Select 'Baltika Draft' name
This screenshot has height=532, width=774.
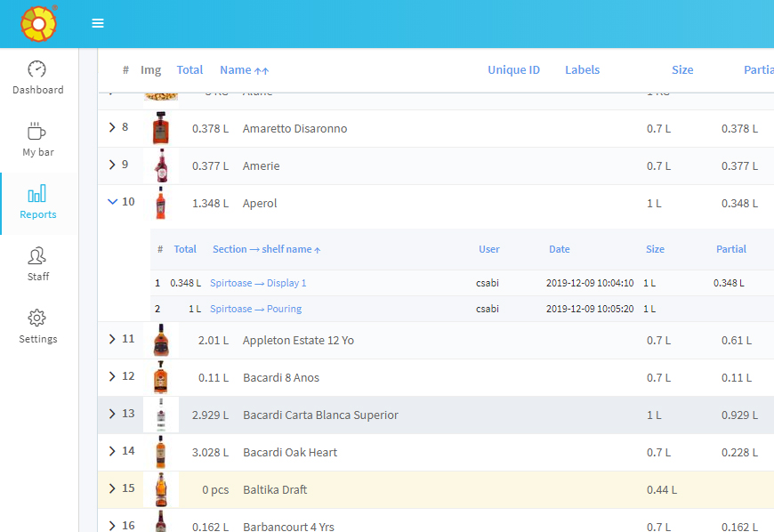click(275, 489)
